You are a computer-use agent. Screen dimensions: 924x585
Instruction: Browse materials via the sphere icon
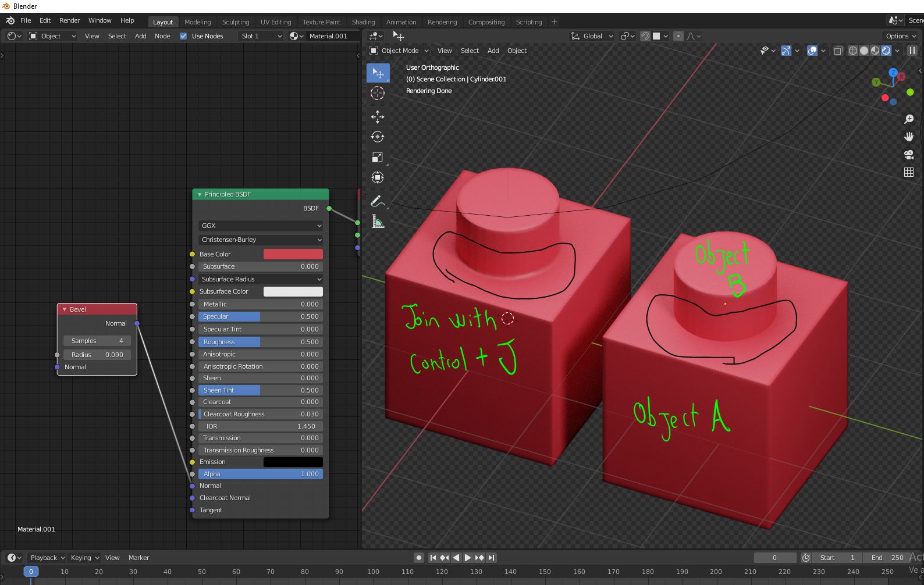point(297,36)
